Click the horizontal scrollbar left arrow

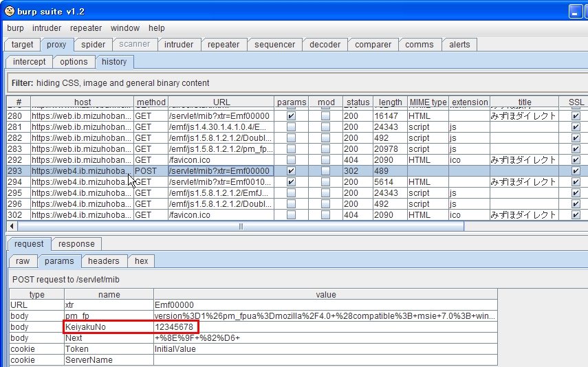point(12,226)
